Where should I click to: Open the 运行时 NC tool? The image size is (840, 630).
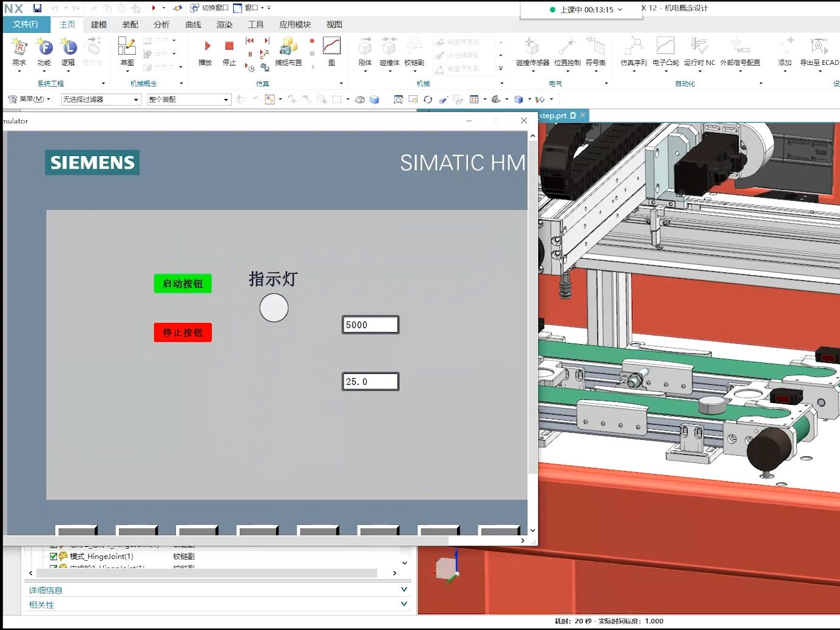(699, 53)
